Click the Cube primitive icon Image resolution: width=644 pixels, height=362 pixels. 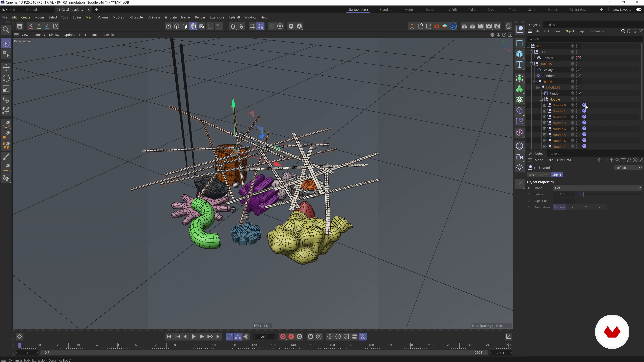pyautogui.click(x=520, y=54)
